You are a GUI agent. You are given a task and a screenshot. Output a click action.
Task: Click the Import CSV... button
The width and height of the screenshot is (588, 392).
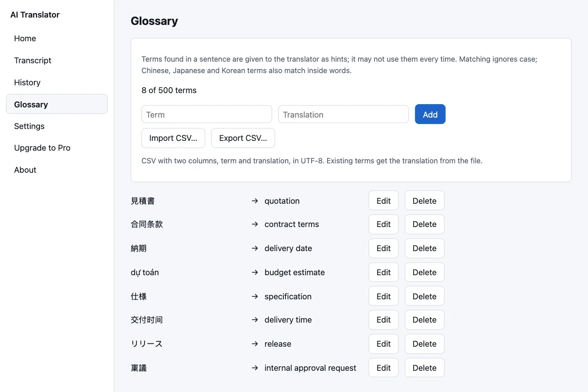point(173,138)
